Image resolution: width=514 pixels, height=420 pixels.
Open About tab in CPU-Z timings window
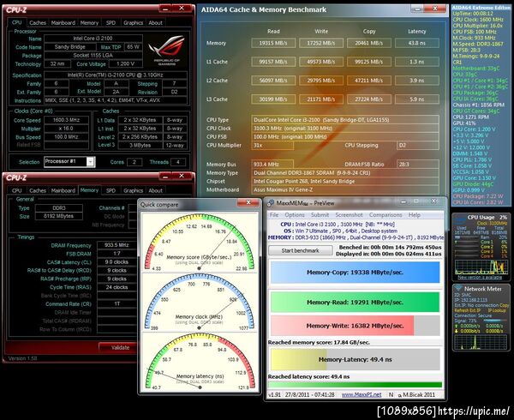tap(155, 191)
